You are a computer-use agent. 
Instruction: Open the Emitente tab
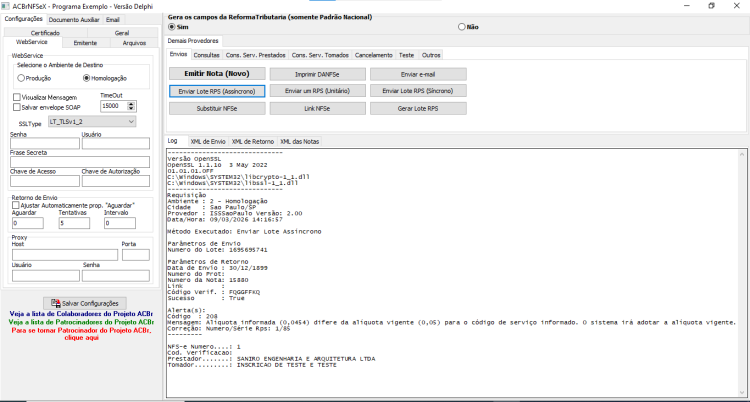[85, 43]
